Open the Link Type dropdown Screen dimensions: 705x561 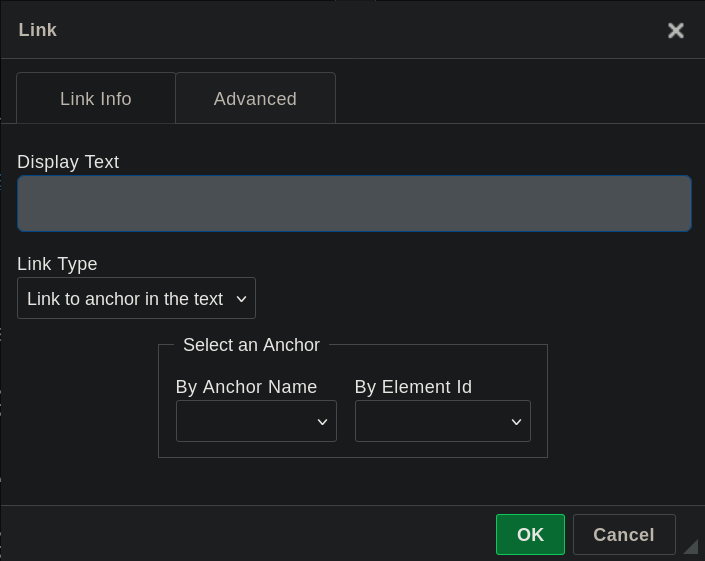point(136,299)
